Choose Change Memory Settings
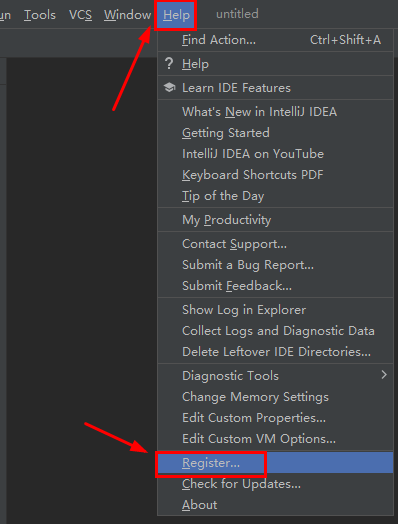The width and height of the screenshot is (398, 524). click(275, 397)
